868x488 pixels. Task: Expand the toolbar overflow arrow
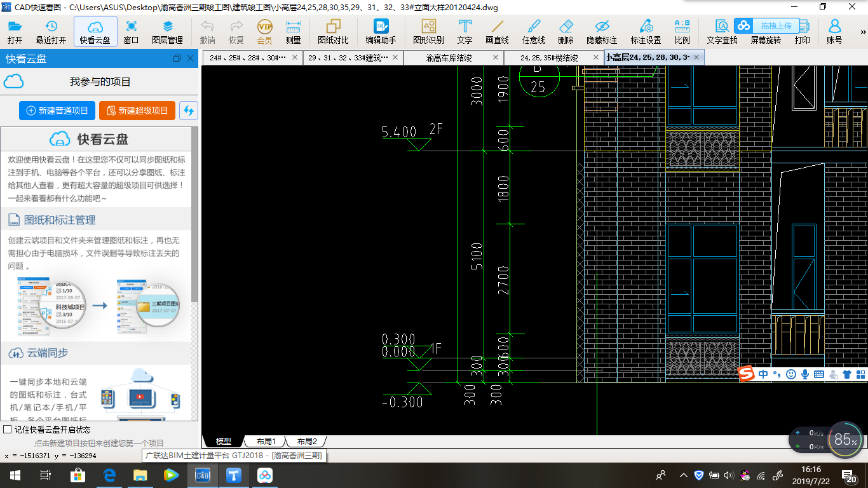click(863, 32)
